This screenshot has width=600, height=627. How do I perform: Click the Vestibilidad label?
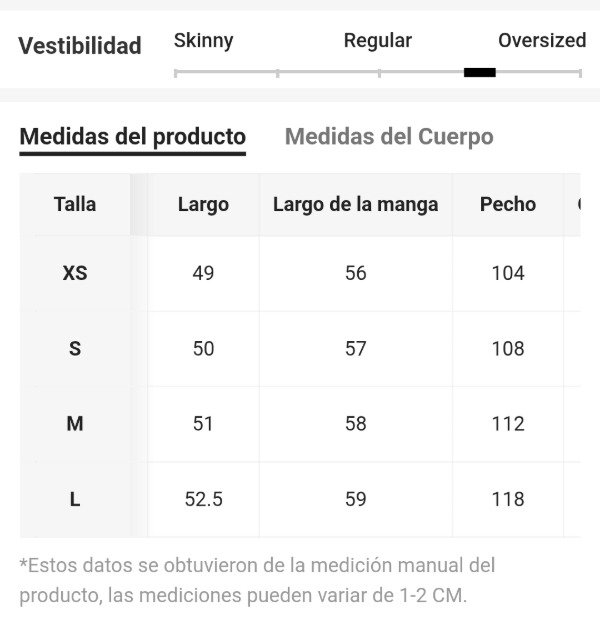point(80,46)
